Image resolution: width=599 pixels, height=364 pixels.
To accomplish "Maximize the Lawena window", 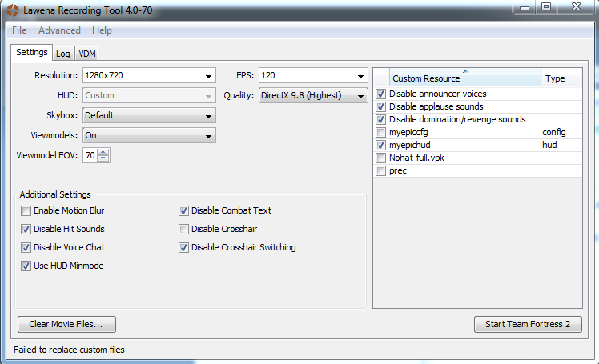I will click(546, 7).
